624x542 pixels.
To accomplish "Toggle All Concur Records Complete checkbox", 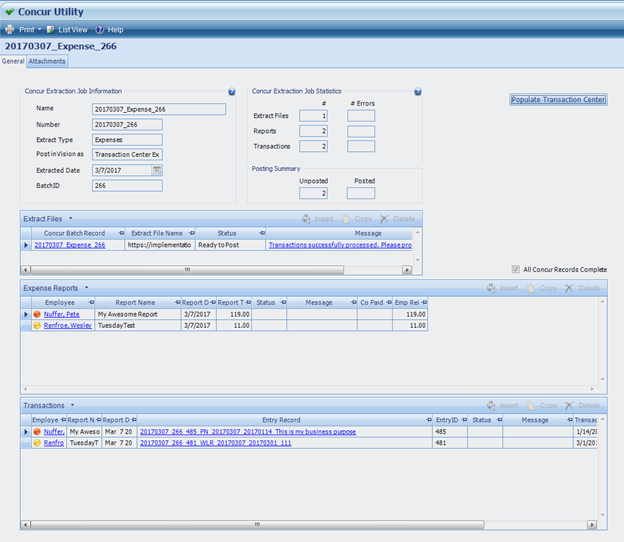I will click(x=515, y=269).
